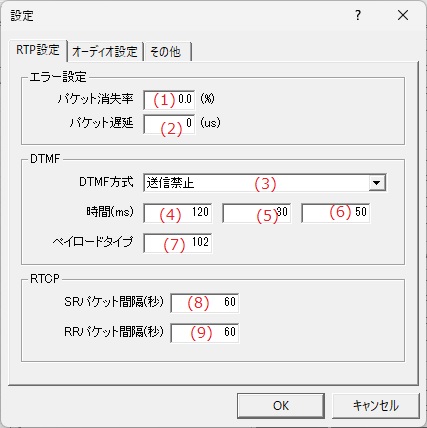Screen dimensions: 427x428
Task: Focus the パケット遅延 microseconds field
Action: 169,124
